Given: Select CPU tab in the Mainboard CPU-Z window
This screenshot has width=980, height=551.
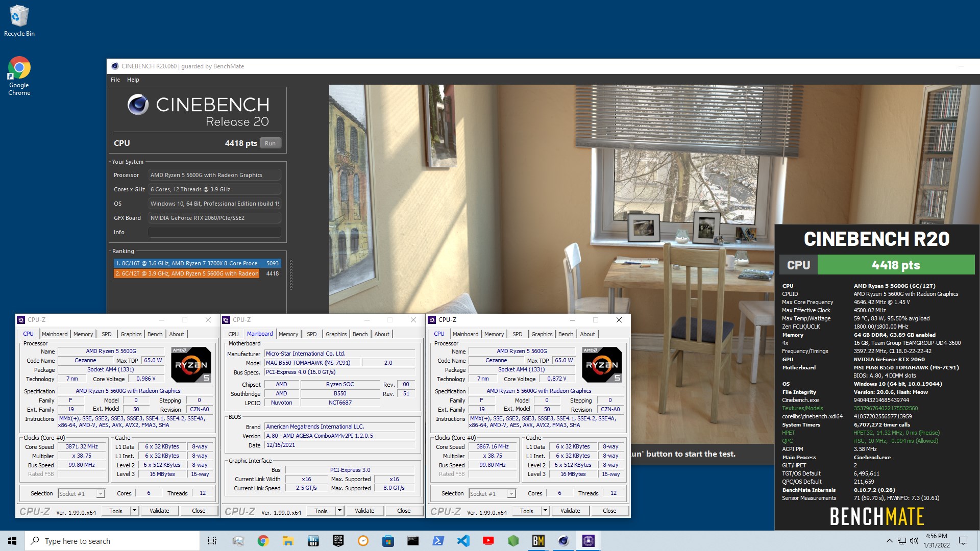Looking at the screenshot, I should 233,334.
